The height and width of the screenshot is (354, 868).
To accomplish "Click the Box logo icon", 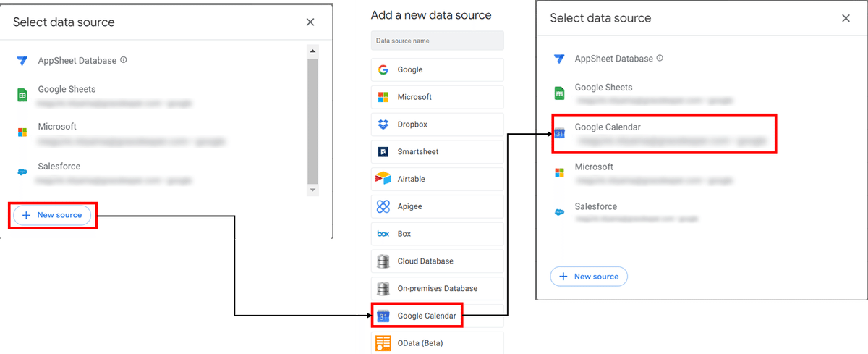I will tap(383, 234).
